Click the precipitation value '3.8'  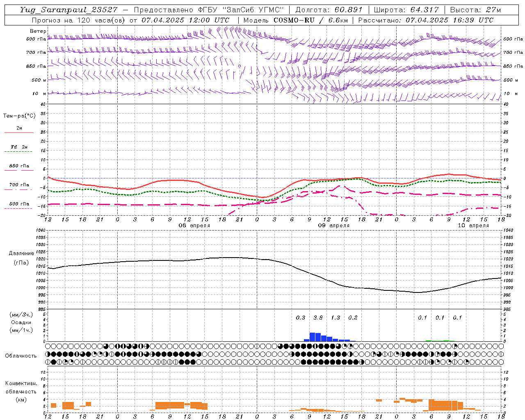pos(318,317)
